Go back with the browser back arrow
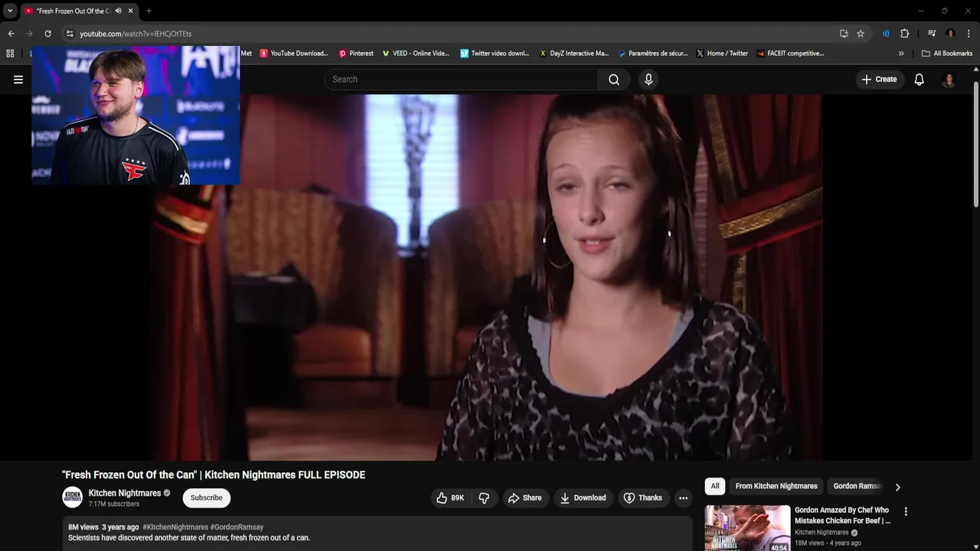 tap(11, 34)
